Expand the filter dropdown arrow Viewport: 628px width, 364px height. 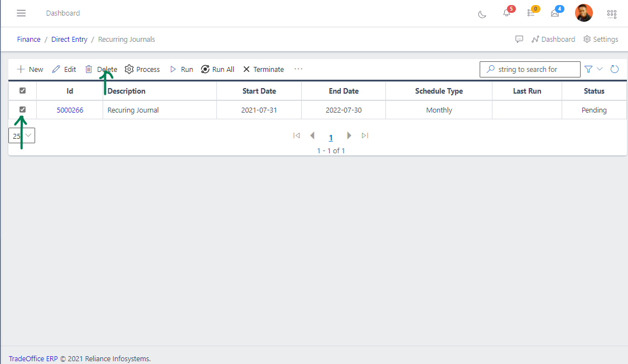pyautogui.click(x=600, y=69)
